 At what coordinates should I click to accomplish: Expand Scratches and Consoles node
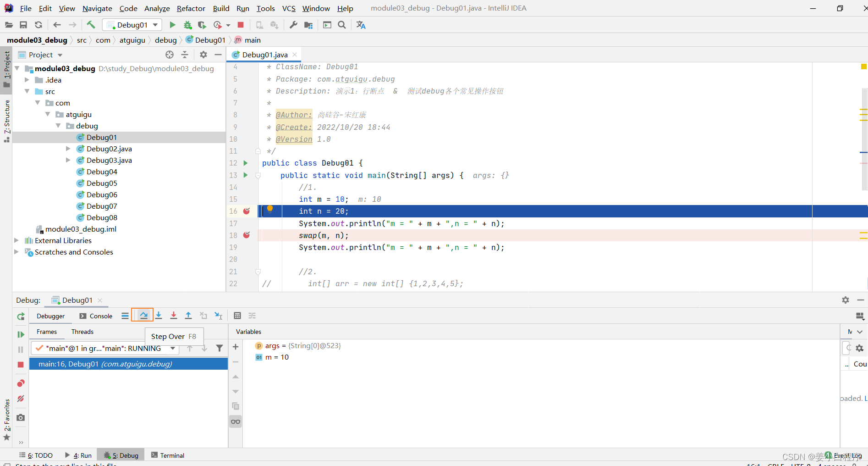17,252
